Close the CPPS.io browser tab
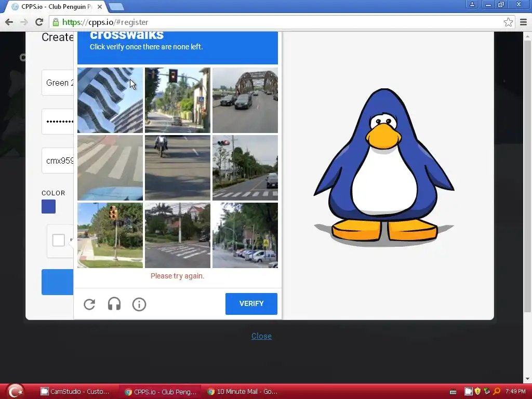The height and width of the screenshot is (399, 532). click(x=100, y=7)
